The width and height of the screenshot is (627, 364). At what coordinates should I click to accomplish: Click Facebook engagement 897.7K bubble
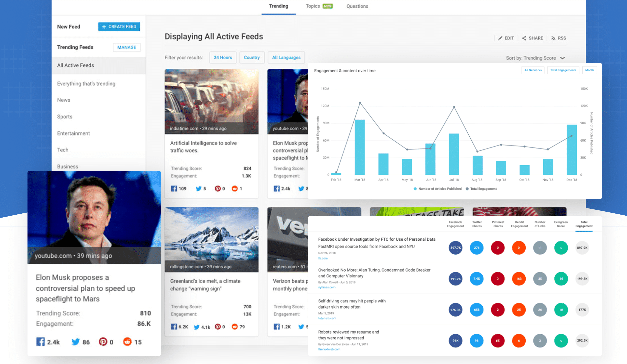click(455, 248)
